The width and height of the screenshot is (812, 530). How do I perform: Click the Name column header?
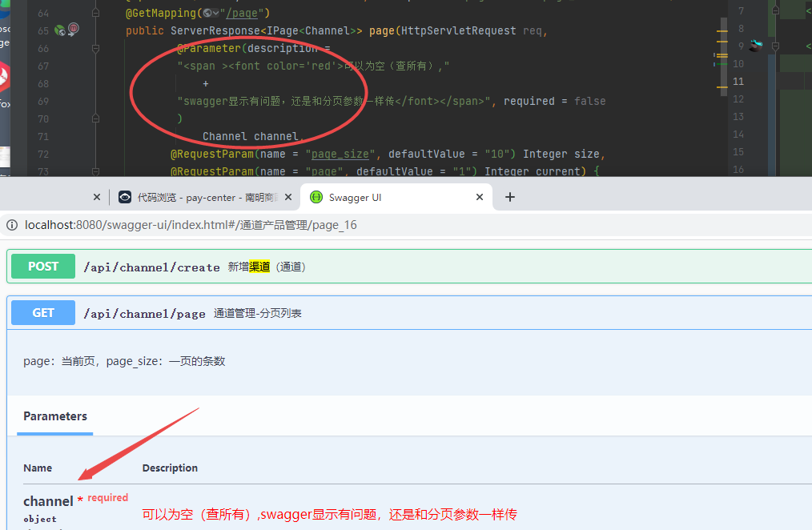38,468
